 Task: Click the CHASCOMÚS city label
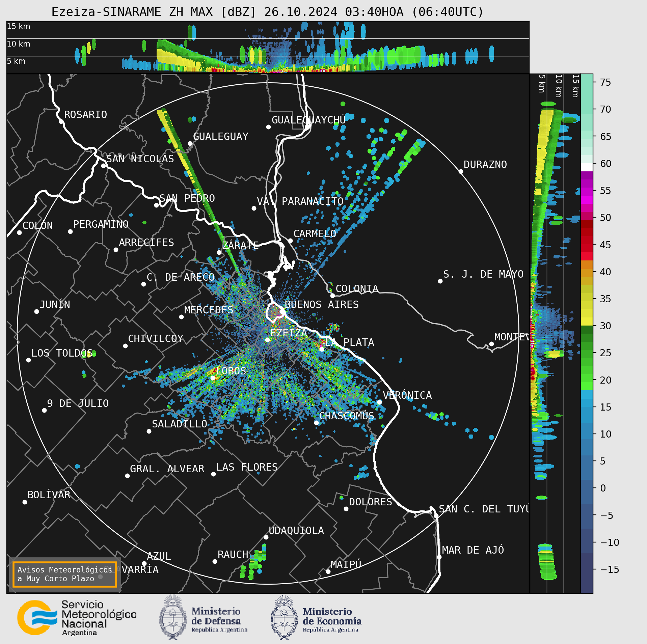click(x=347, y=416)
